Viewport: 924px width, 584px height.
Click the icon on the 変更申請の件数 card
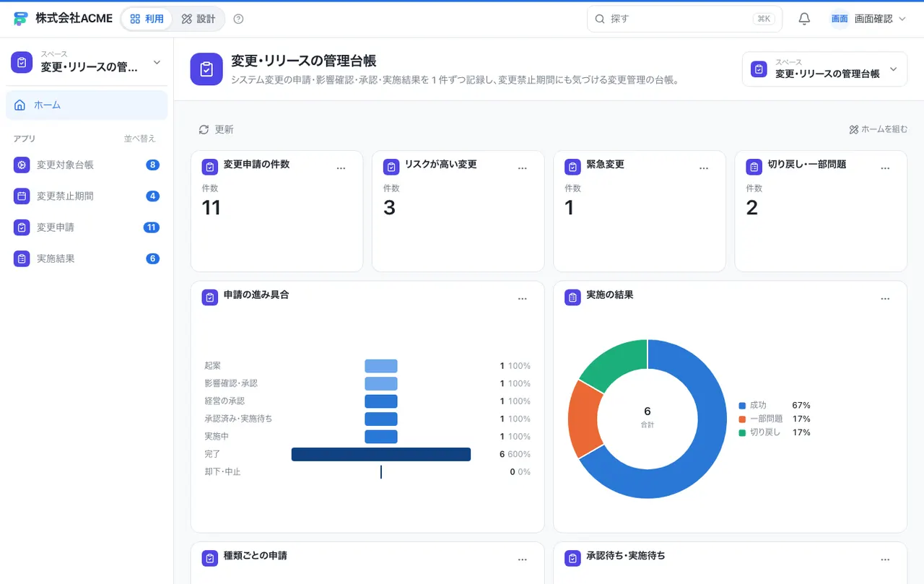click(209, 167)
